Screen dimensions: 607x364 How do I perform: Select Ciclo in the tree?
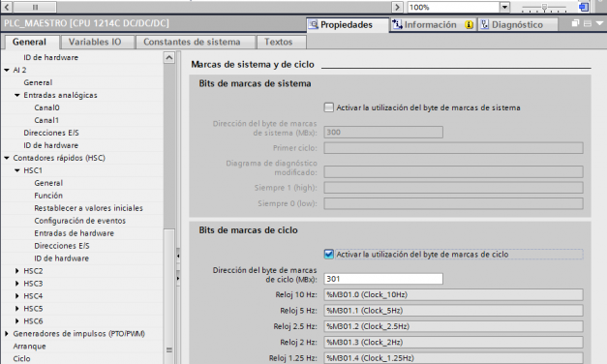tap(21, 358)
